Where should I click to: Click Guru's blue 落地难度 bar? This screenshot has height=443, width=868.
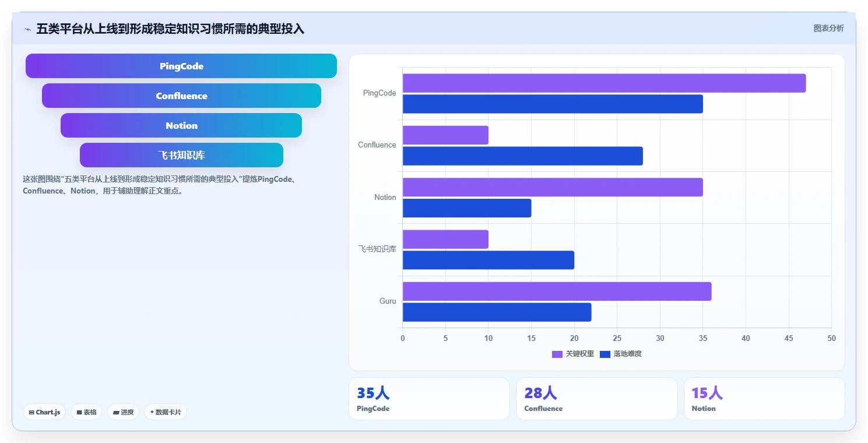pos(497,312)
